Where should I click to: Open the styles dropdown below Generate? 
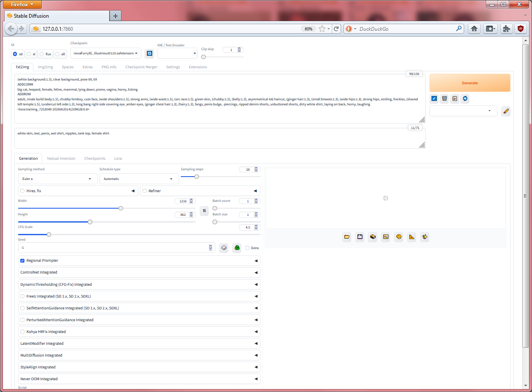463,111
